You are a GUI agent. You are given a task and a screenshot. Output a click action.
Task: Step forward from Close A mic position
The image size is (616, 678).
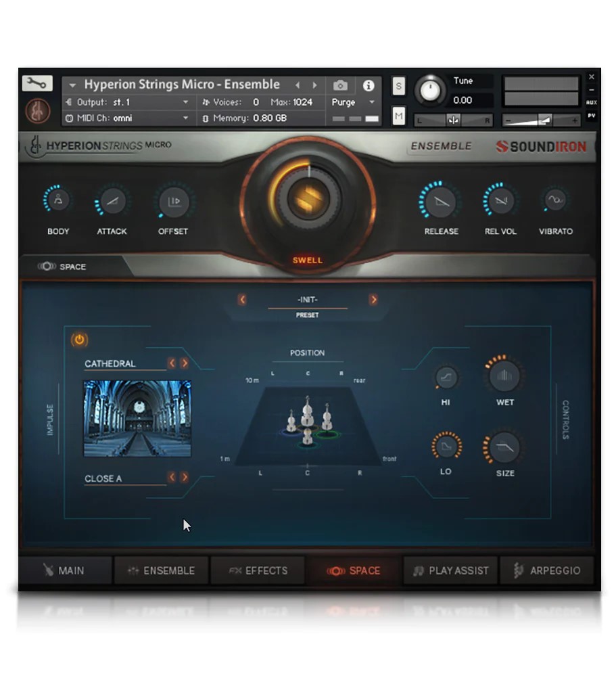[185, 477]
